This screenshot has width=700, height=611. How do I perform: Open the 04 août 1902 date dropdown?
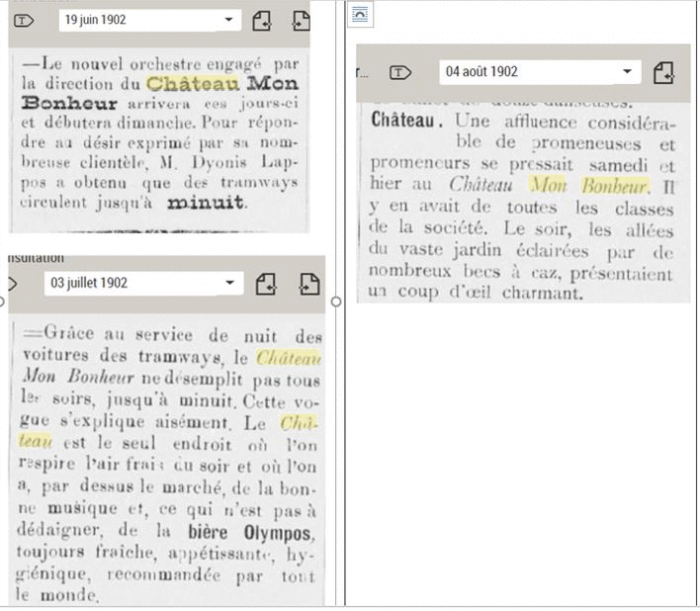(540, 72)
